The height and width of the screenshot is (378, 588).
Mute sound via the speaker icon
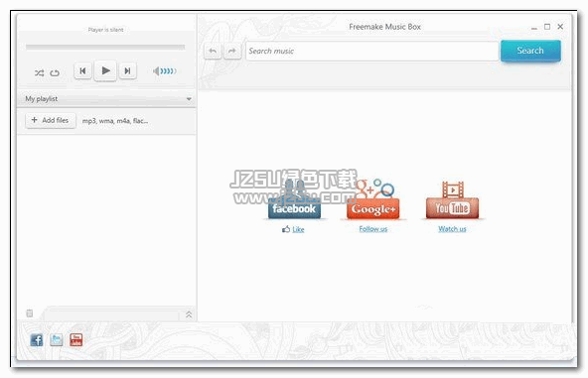(x=156, y=70)
